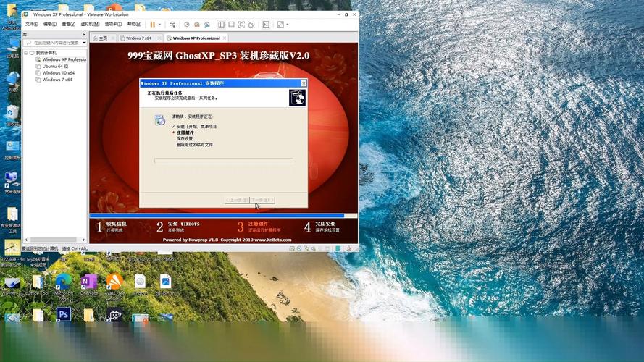Expand the power options dropdown arrow next to pause
Image resolution: width=644 pixels, height=362 pixels.
click(x=159, y=24)
